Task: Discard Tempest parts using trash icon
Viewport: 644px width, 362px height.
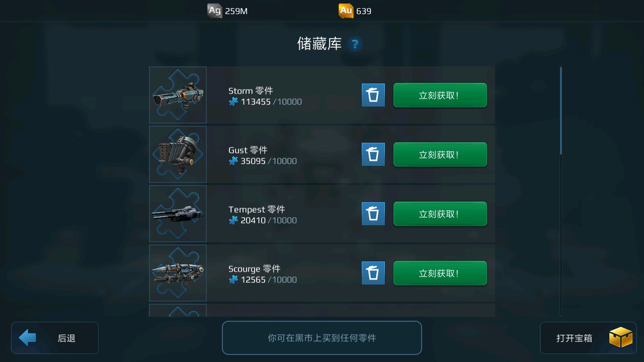Action: 373,214
